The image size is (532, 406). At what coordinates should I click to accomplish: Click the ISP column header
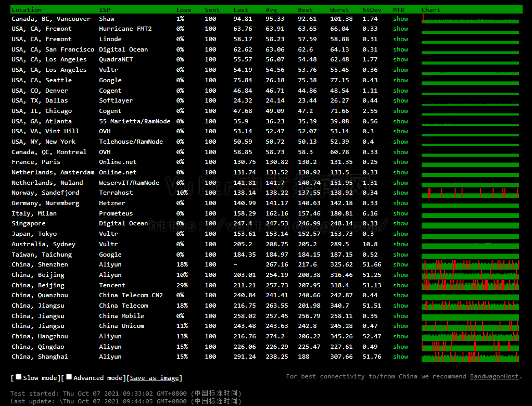click(105, 10)
